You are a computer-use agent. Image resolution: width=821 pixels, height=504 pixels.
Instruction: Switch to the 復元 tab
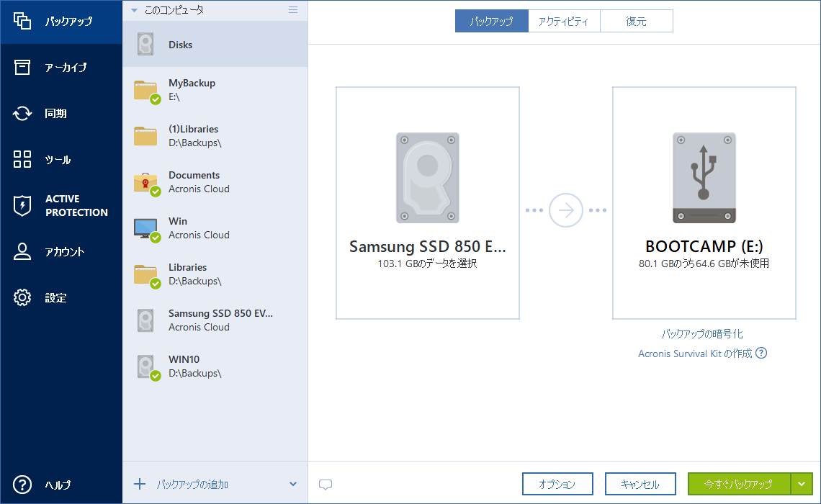(x=636, y=22)
